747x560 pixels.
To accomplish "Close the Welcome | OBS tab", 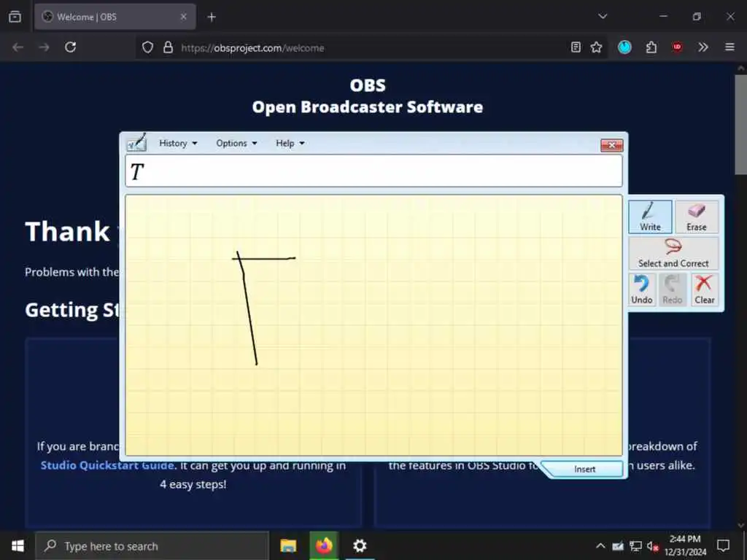I will [183, 17].
